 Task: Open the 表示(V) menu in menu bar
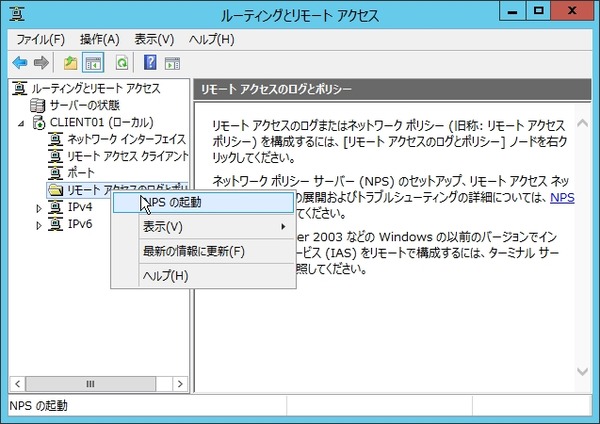[154, 39]
